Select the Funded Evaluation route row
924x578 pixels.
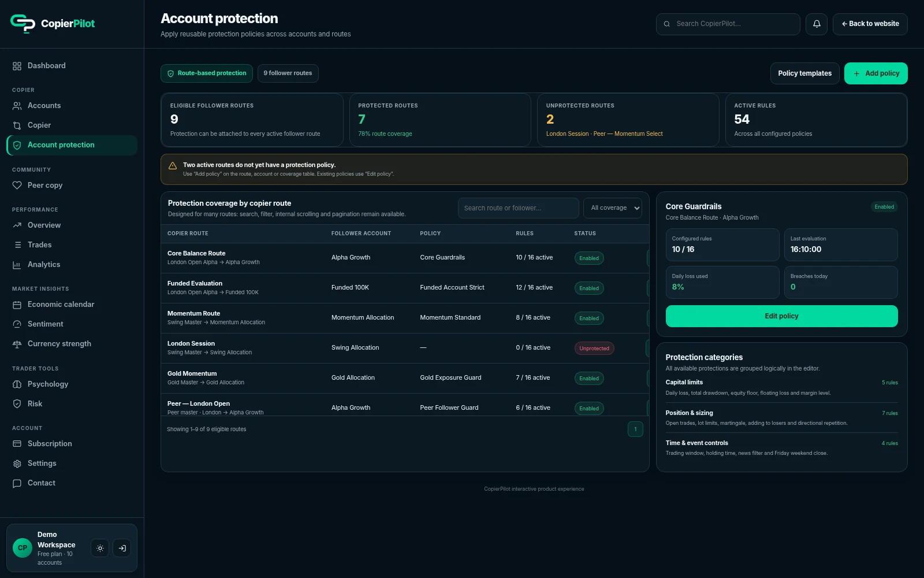click(x=405, y=288)
